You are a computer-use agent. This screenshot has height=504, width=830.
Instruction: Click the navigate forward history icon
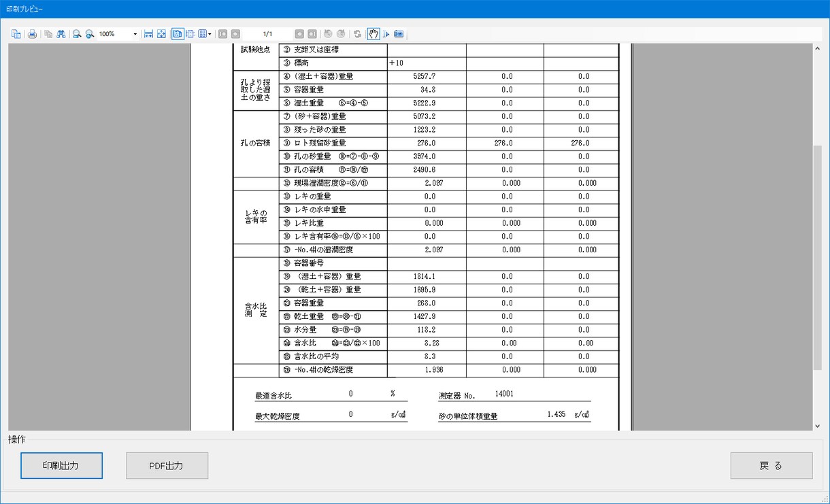click(x=341, y=34)
